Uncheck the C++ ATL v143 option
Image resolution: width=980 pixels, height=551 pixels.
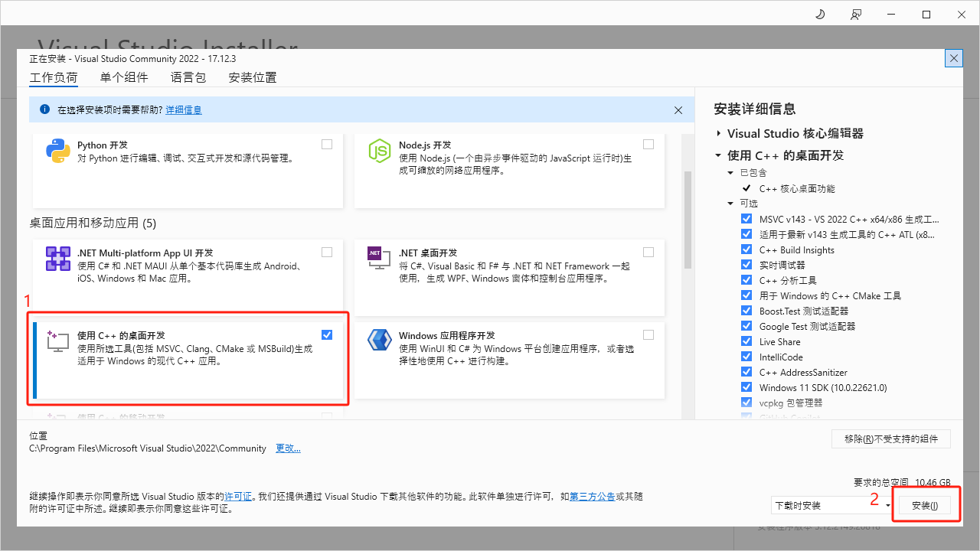click(746, 234)
